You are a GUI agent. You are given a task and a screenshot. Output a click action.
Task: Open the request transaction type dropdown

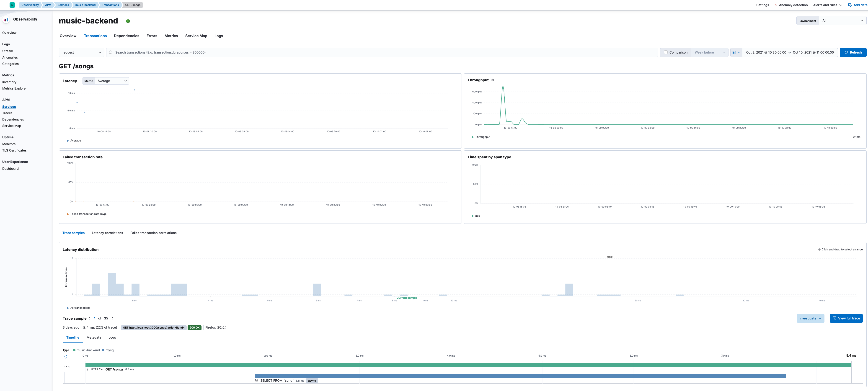[x=82, y=53]
